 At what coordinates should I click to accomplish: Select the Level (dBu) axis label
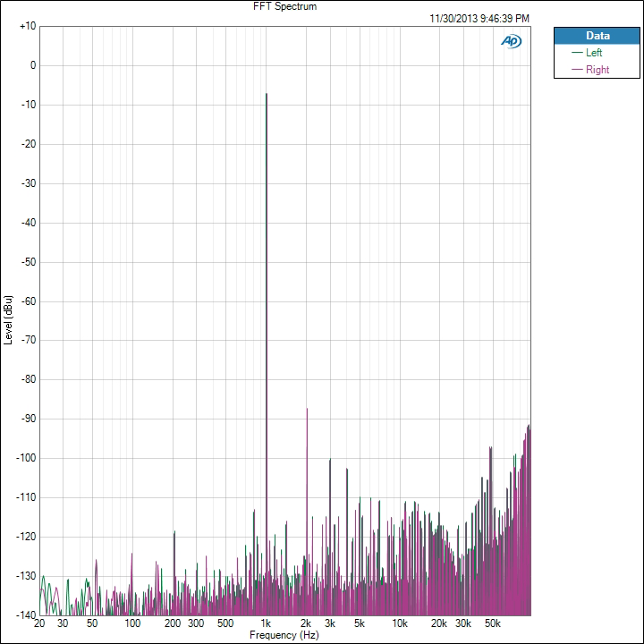(x=8, y=320)
